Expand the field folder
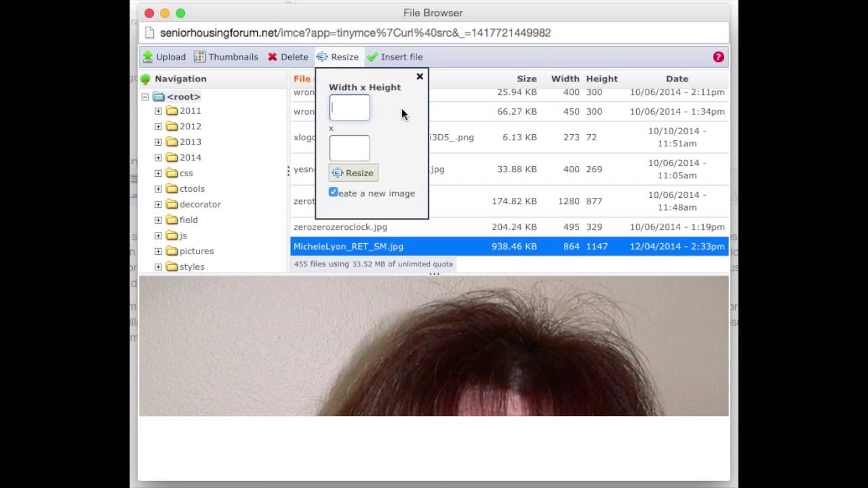Viewport: 868px width, 488px height. (158, 220)
